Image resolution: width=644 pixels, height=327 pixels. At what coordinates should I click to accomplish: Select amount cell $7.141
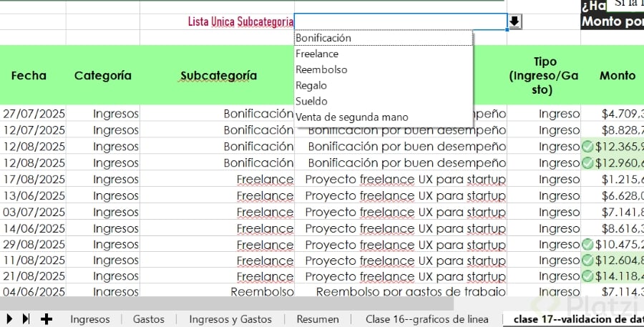coord(613,212)
